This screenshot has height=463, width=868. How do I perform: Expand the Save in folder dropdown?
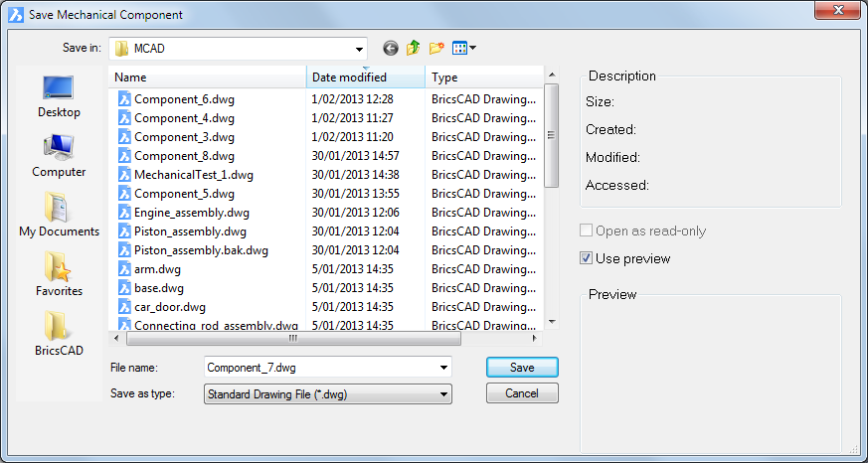pos(358,49)
